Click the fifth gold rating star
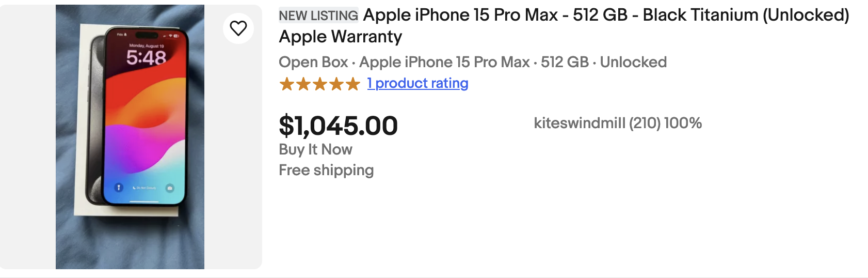This screenshot has width=868, height=278. coord(353,84)
